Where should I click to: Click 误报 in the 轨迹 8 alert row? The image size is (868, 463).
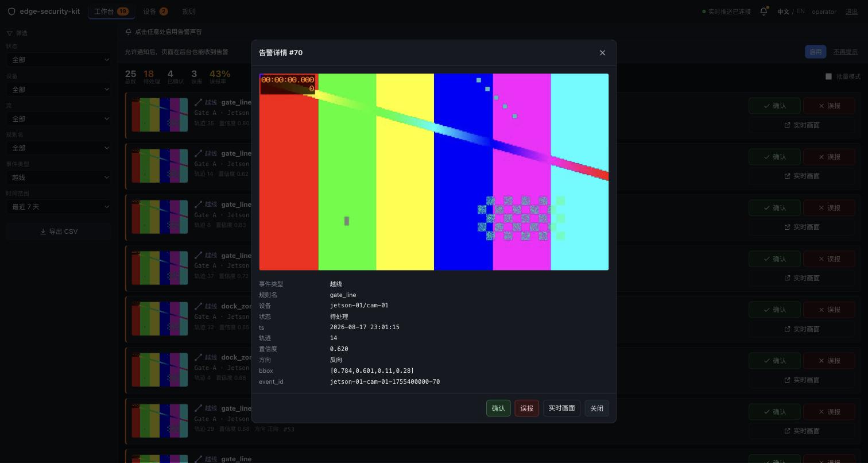[829, 207]
